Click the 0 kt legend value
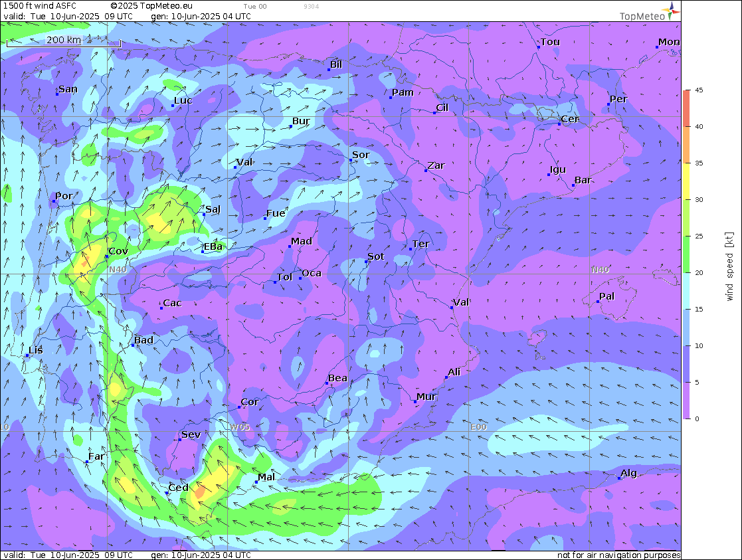The image size is (742, 560). click(697, 419)
